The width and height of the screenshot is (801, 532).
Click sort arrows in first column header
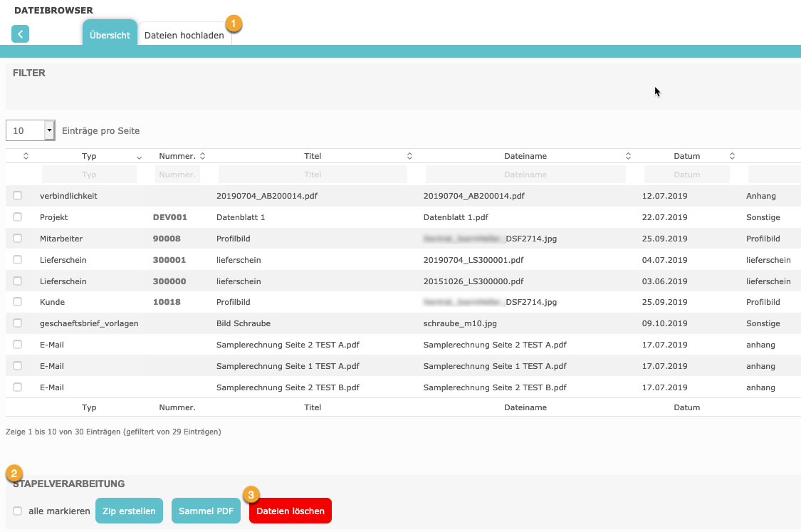(26, 156)
